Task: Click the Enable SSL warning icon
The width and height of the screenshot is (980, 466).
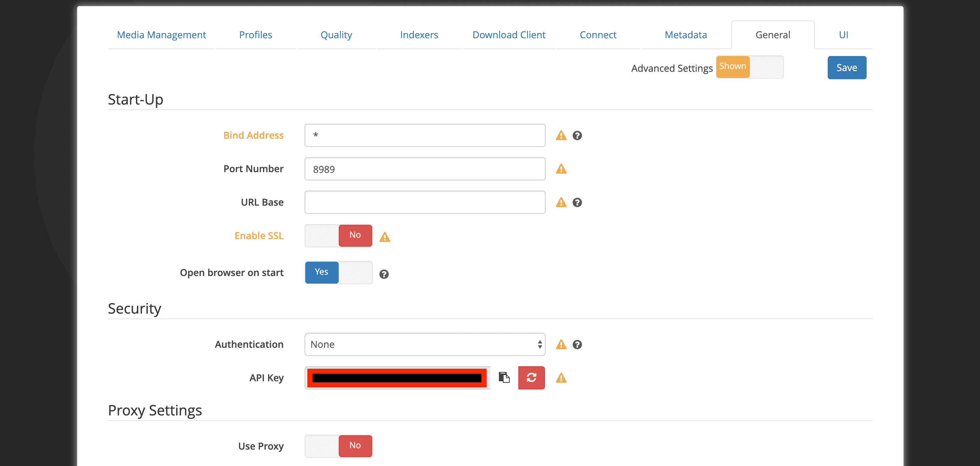Action: click(384, 237)
